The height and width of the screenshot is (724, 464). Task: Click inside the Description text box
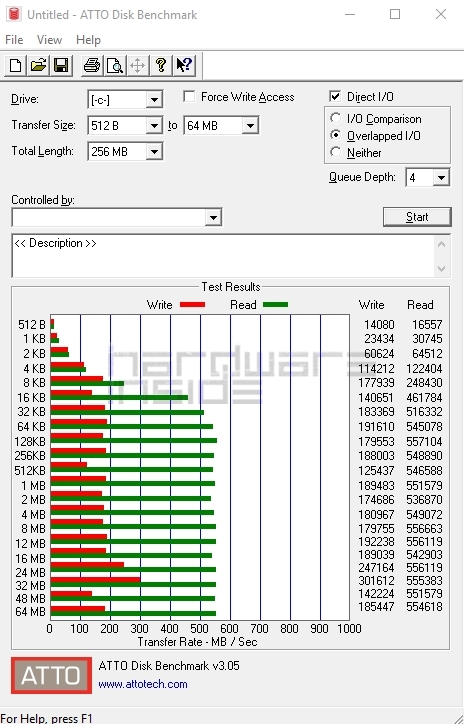223,256
